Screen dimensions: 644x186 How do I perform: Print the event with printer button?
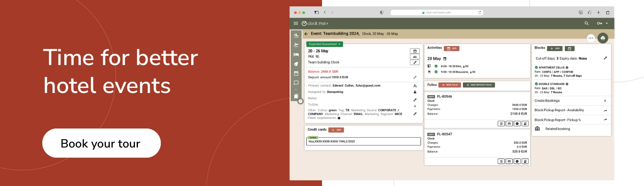603,38
